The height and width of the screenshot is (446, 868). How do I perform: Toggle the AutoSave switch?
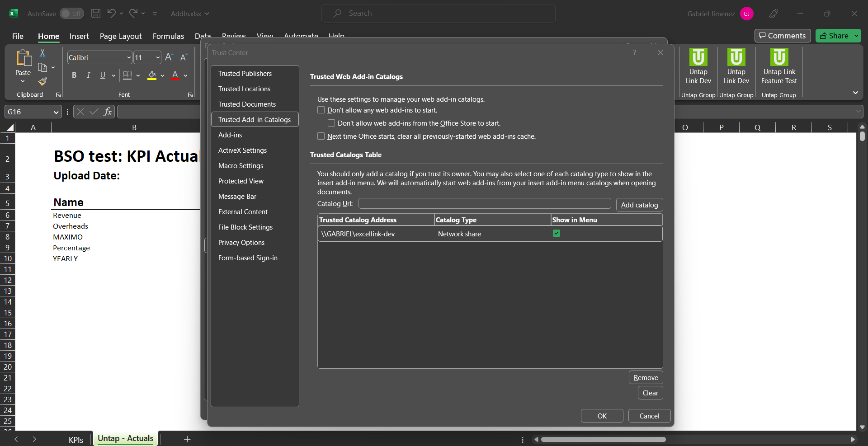pyautogui.click(x=72, y=14)
